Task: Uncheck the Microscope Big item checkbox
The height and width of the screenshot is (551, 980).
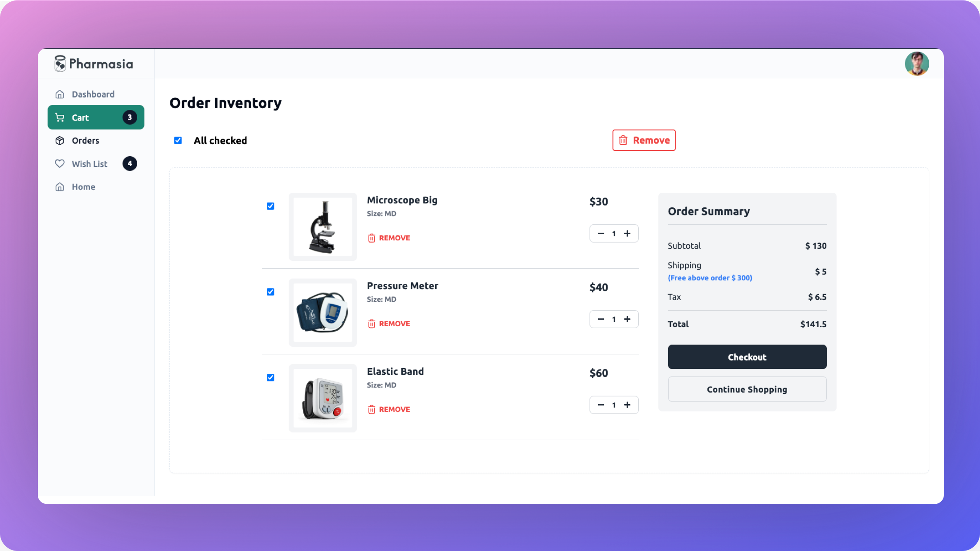Action: [x=270, y=207]
